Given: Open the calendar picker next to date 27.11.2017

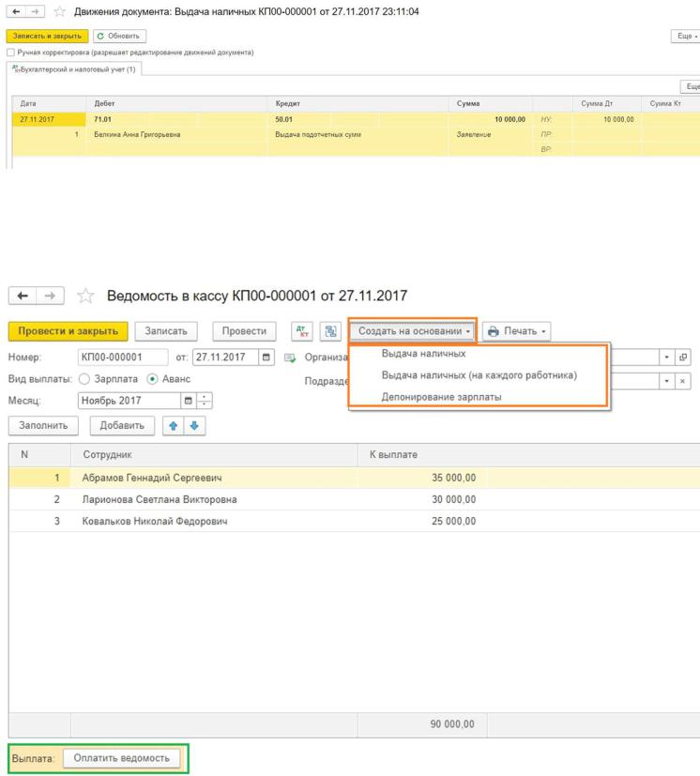Looking at the screenshot, I should [x=267, y=357].
